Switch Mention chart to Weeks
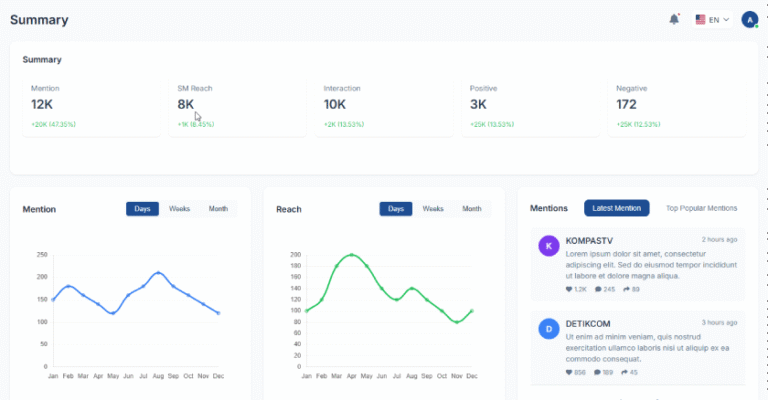The height and width of the screenshot is (400, 768). (180, 209)
